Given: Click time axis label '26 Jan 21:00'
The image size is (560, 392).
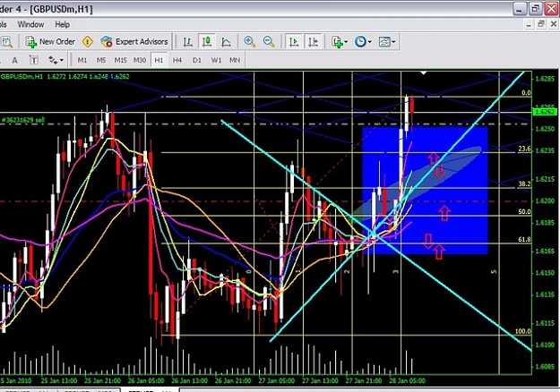Looking at the screenshot, I should (233, 380).
